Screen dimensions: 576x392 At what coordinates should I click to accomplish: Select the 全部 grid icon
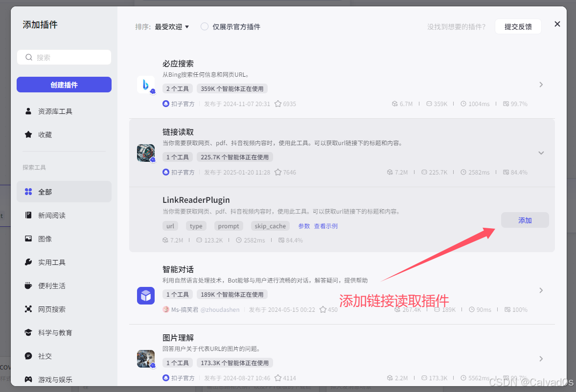pos(28,192)
